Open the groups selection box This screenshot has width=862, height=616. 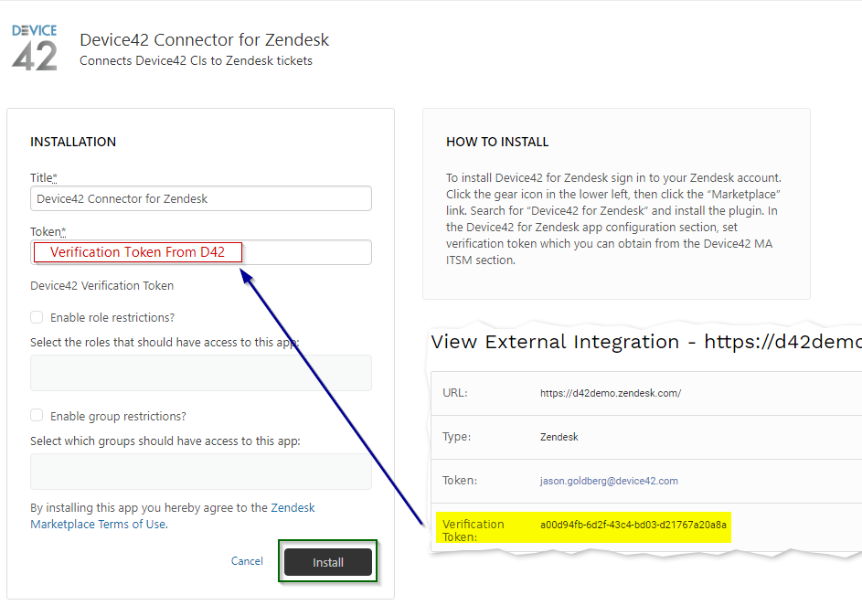click(201, 472)
